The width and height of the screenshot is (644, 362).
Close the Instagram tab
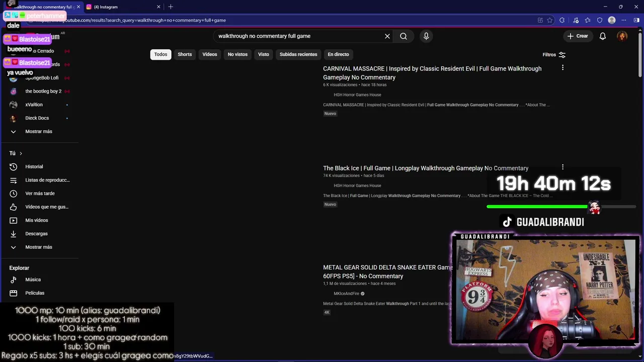tap(158, 7)
